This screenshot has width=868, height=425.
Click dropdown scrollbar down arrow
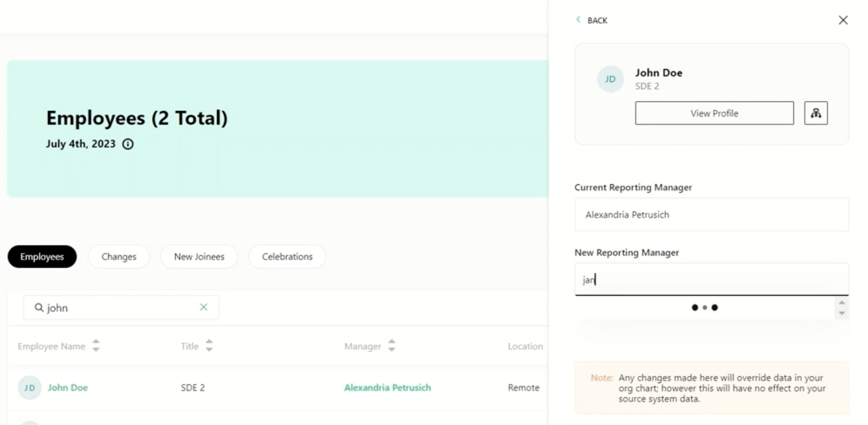click(x=842, y=313)
